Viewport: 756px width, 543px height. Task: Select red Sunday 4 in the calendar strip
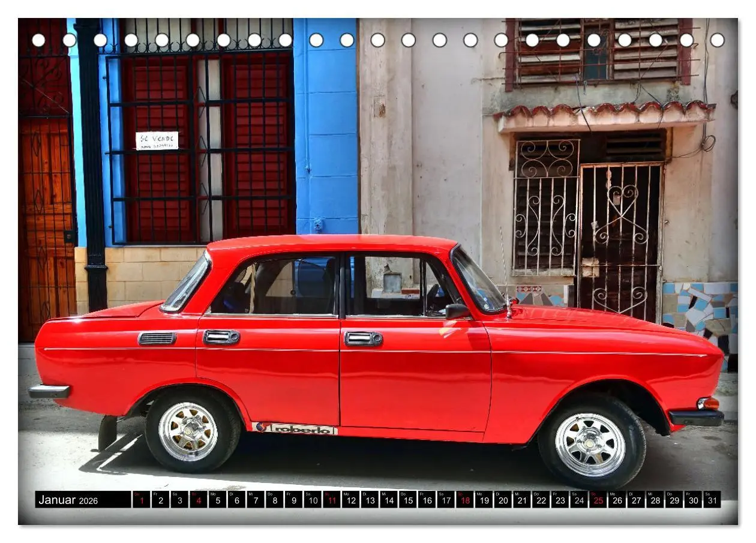coord(198,500)
